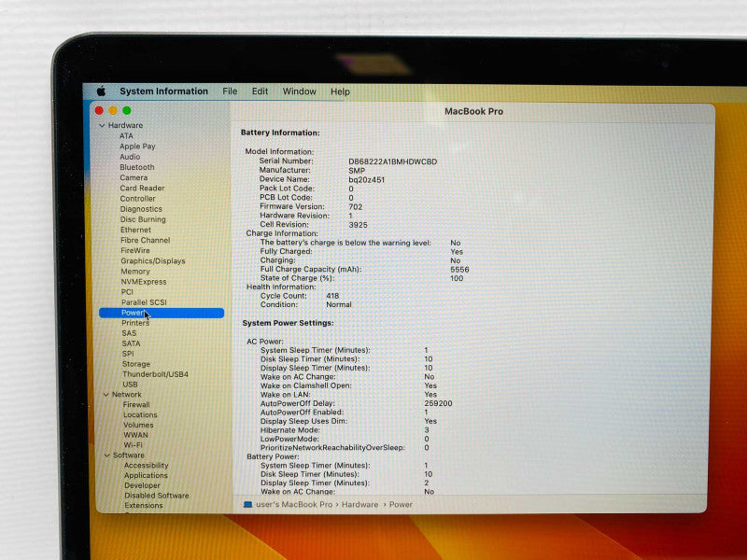Minimize the window with yellow button
Image resolution: width=747 pixels, height=560 pixels.
tap(113, 110)
